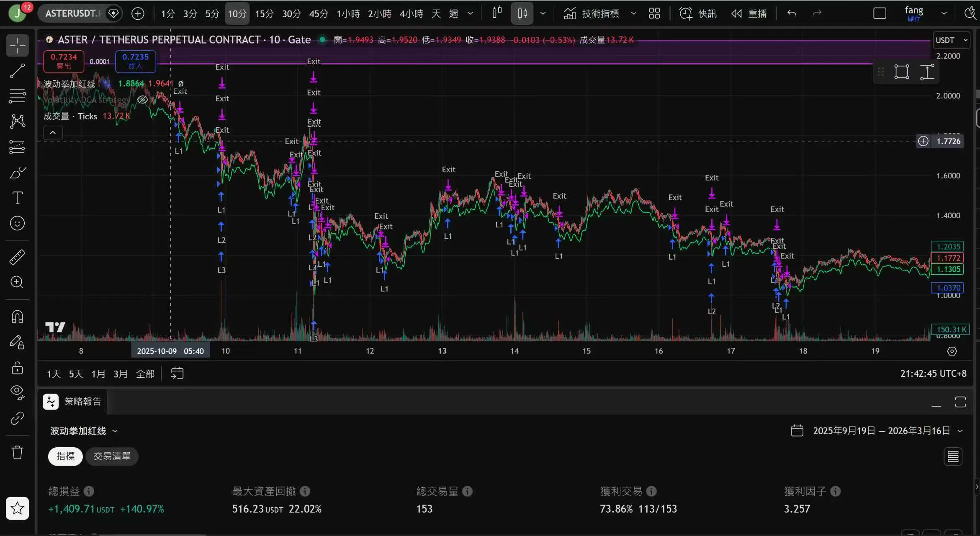Select the 3月 date range
980x536 pixels.
tap(121, 374)
